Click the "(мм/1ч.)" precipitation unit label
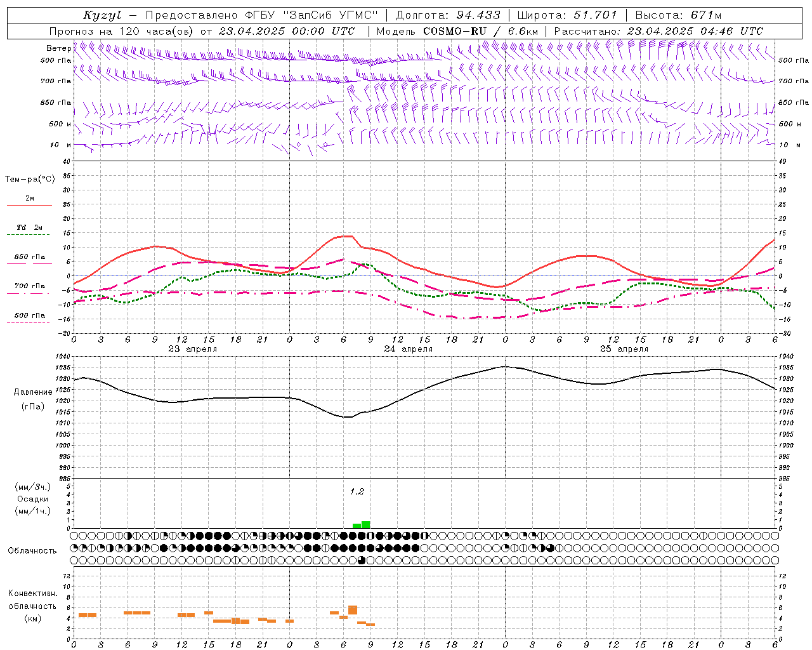Screen dimensions: 812x650 click(33, 511)
